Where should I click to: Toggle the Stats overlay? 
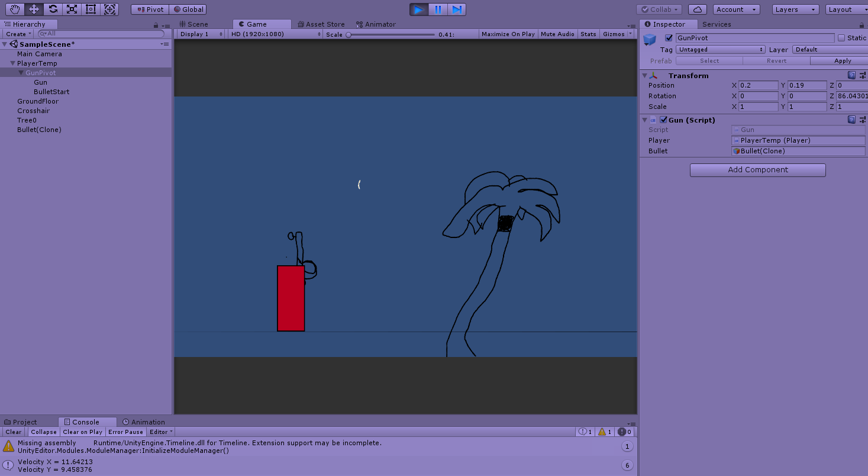click(588, 34)
